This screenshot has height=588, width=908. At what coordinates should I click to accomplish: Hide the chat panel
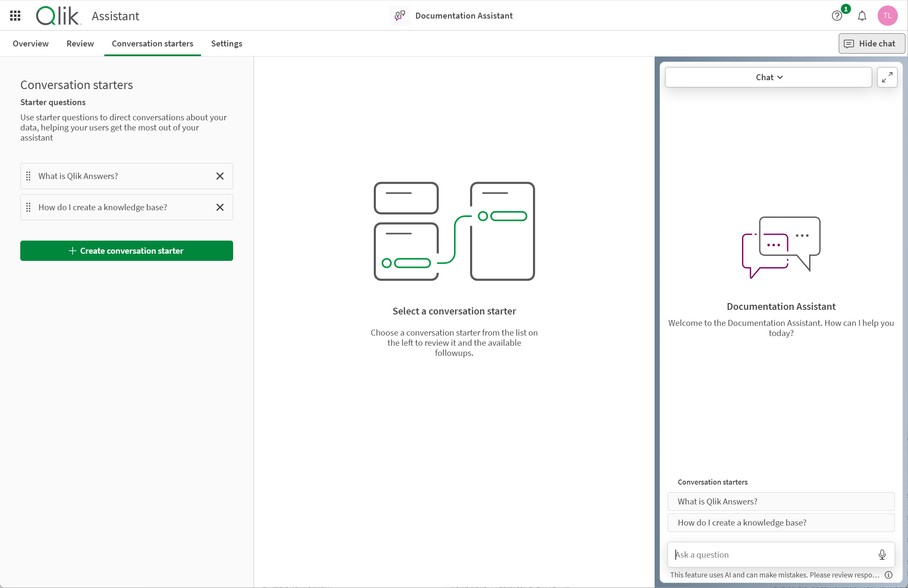[x=869, y=43]
